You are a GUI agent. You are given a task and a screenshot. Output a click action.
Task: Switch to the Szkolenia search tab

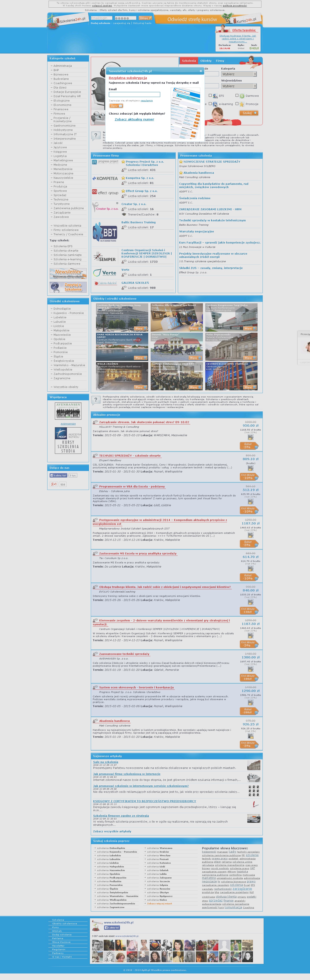(x=189, y=61)
